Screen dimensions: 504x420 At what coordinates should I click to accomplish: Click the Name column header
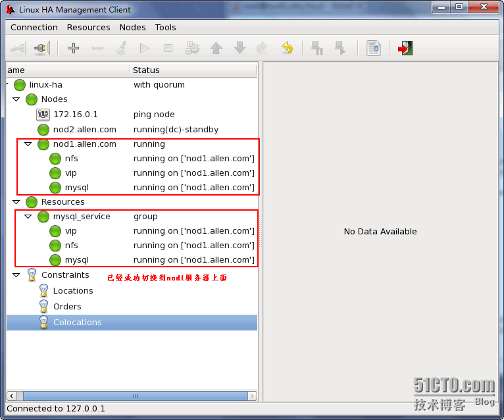coord(68,70)
